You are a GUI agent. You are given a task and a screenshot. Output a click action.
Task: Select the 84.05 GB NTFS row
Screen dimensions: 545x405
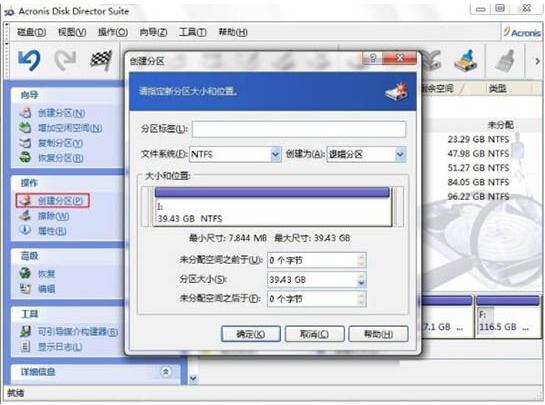point(478,182)
